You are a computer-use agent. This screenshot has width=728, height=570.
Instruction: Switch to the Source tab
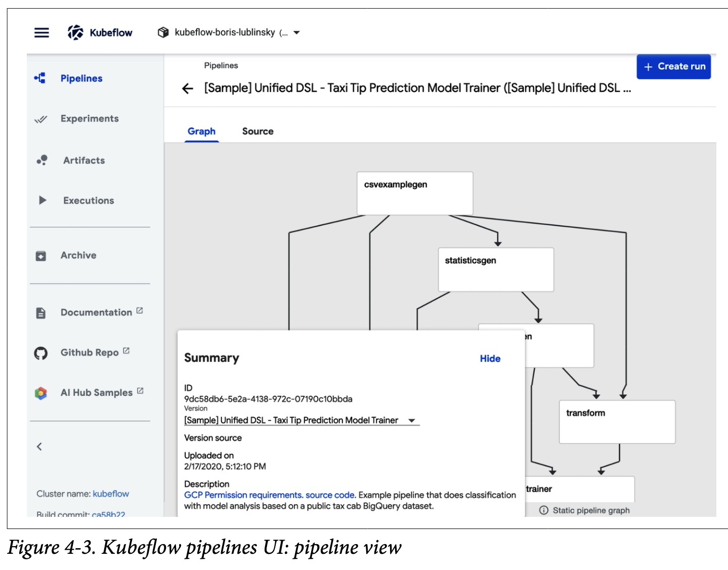258,132
